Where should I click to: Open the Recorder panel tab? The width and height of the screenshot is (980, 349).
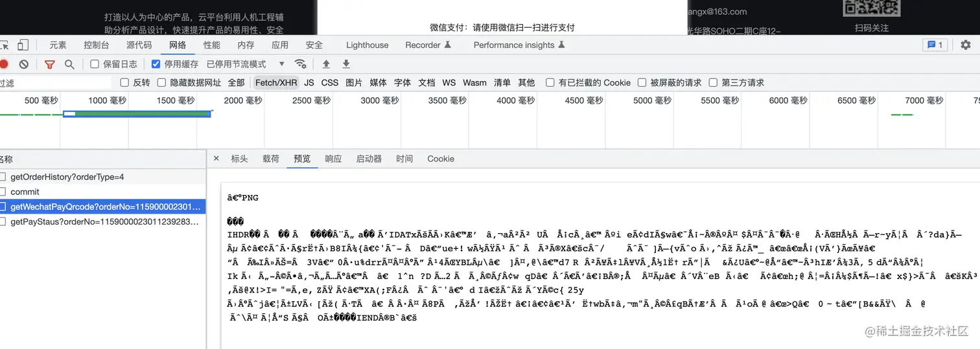[x=428, y=45]
